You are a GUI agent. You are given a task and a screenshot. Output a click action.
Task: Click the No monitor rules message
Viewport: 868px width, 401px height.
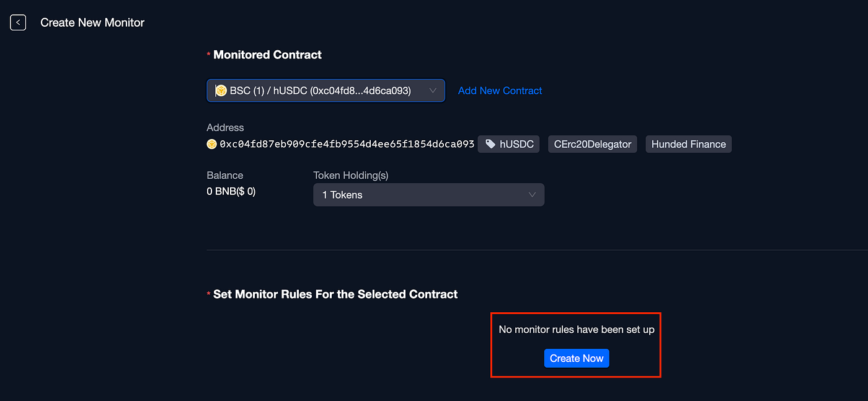577,330
